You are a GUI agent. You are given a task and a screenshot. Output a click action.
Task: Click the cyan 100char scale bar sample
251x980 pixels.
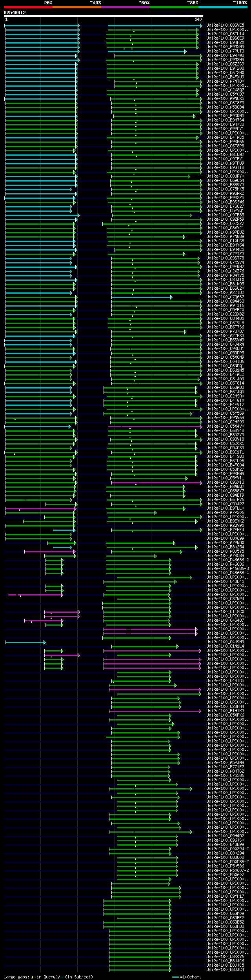coord(175,977)
